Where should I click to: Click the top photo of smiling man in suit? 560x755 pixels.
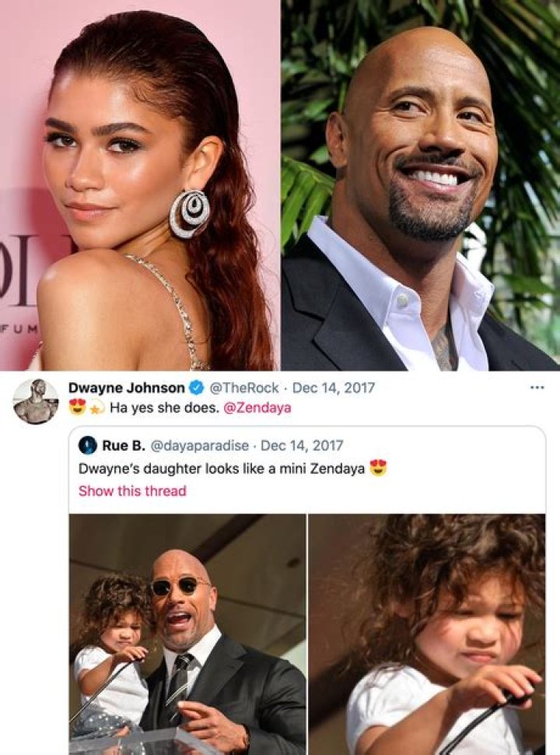click(420, 185)
